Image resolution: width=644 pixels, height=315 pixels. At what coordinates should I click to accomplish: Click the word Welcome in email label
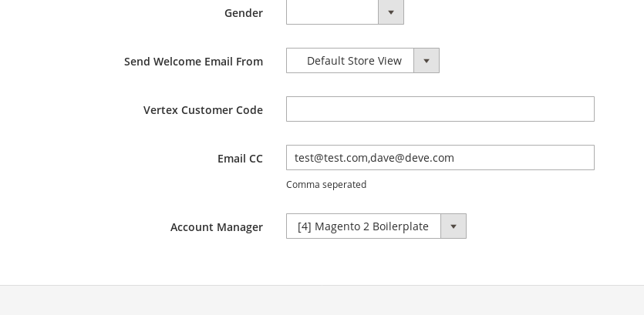(x=184, y=62)
